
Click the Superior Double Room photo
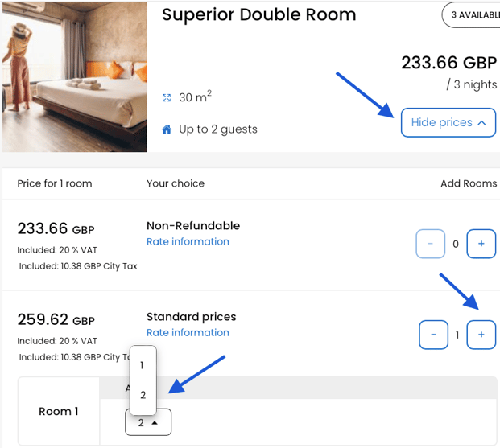tap(75, 76)
